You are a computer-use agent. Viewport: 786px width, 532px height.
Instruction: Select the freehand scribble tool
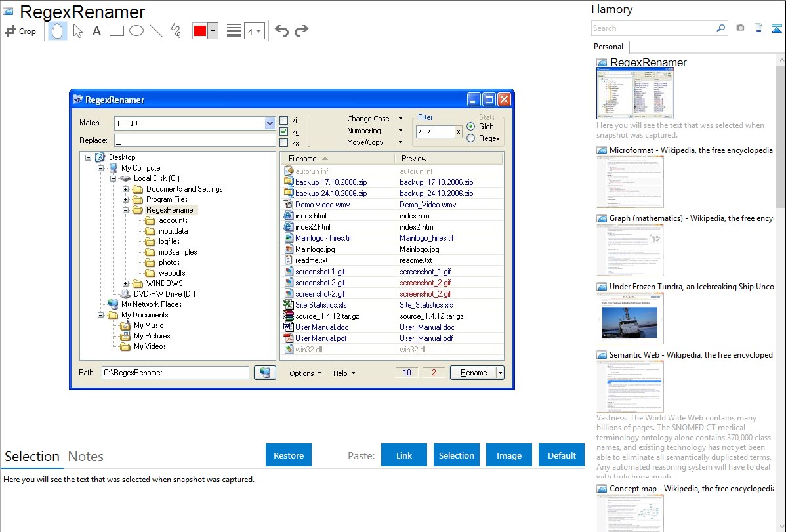(176, 31)
